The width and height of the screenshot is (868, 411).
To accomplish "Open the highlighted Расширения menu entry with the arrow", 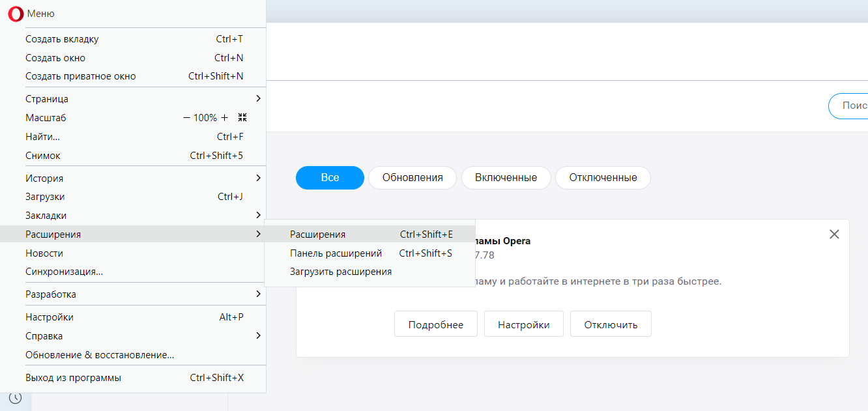I will click(133, 234).
